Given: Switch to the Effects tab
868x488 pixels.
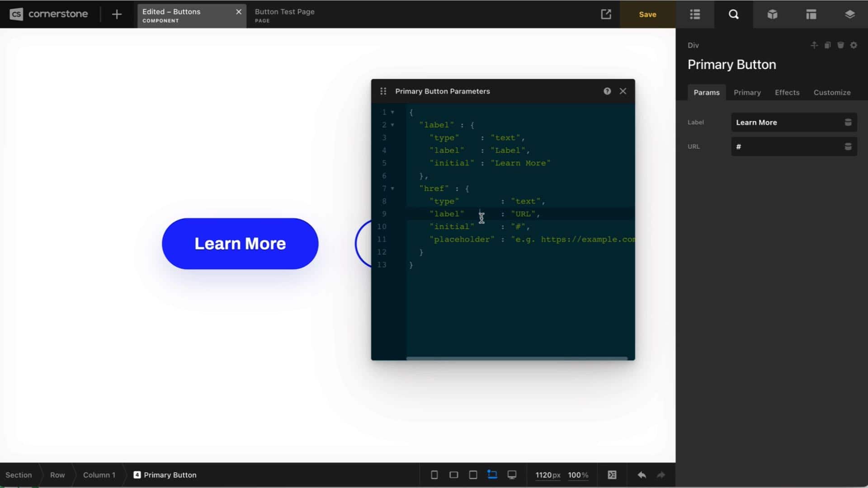Looking at the screenshot, I should coord(787,93).
